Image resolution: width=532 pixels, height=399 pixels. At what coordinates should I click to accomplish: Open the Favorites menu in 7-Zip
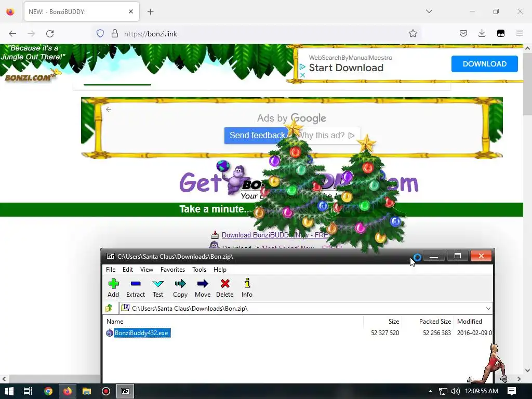click(172, 270)
